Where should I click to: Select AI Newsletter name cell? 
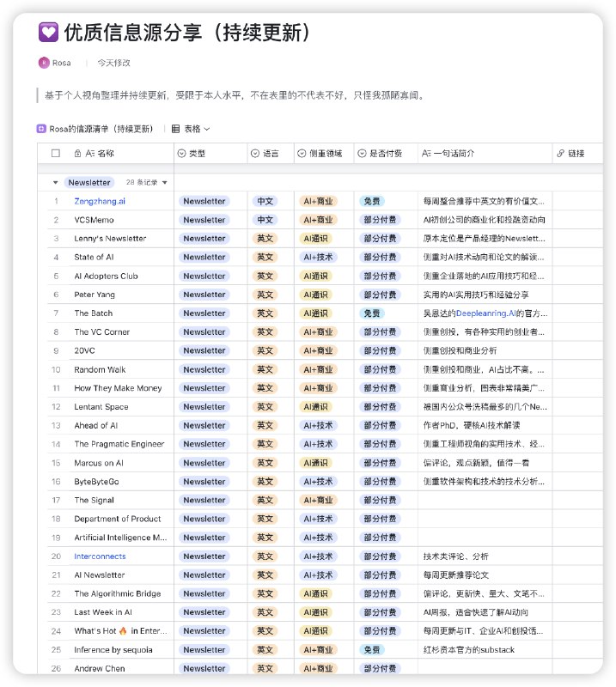click(x=121, y=575)
